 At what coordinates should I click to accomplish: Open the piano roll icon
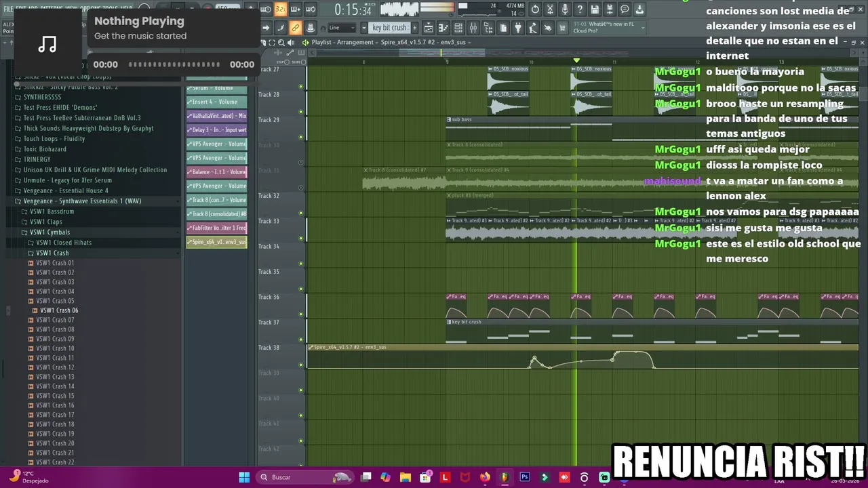443,28
